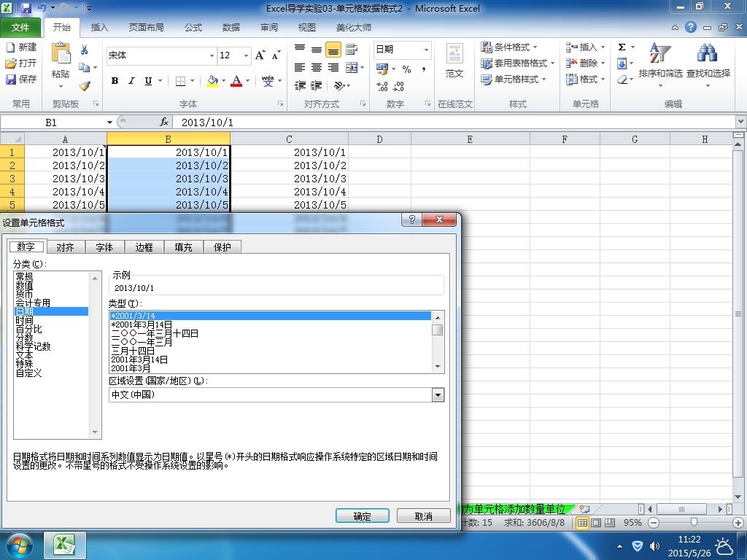Click the AutoSum sigma icon
The height and width of the screenshot is (560, 747).
click(622, 47)
